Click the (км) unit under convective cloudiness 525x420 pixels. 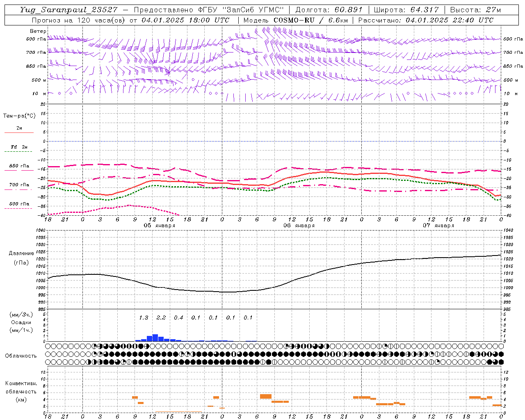click(21, 399)
